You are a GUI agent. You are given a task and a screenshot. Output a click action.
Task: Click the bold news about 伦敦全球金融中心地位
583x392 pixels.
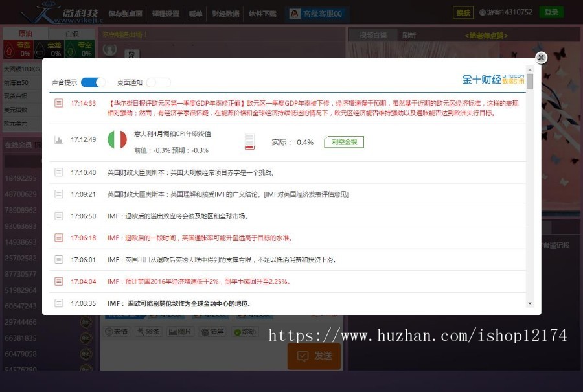(179, 303)
